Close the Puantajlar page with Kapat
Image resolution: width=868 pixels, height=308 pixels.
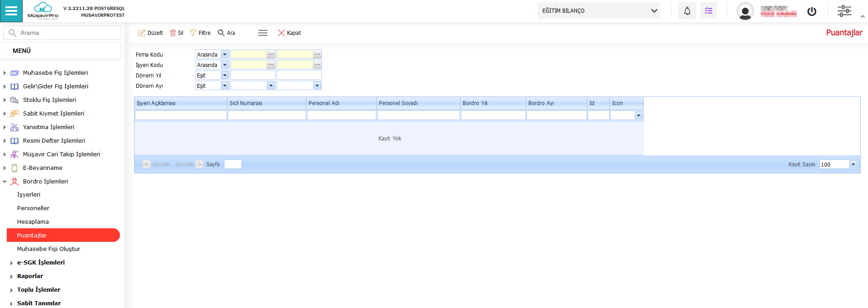point(289,33)
